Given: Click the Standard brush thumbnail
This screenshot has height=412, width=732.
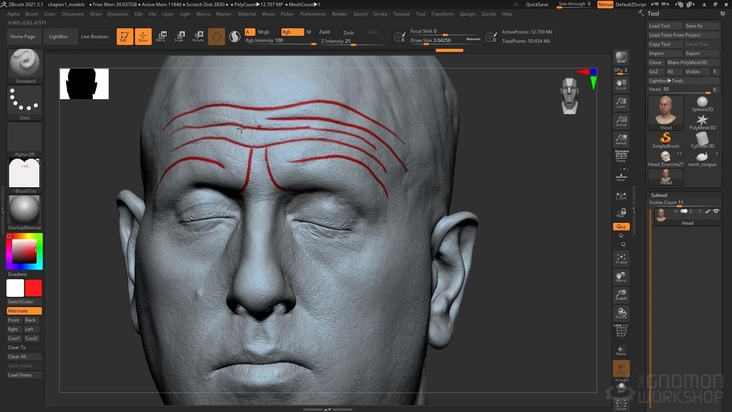Looking at the screenshot, I should 24,64.
